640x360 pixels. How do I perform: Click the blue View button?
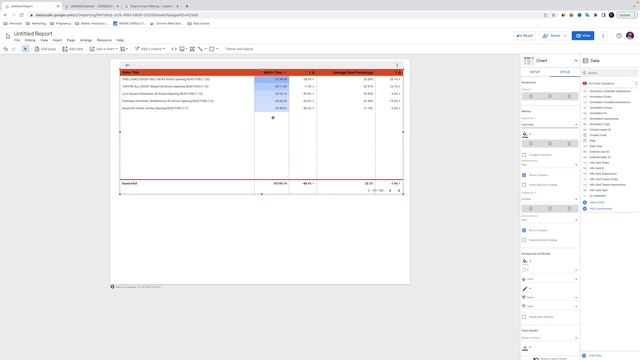pos(583,36)
